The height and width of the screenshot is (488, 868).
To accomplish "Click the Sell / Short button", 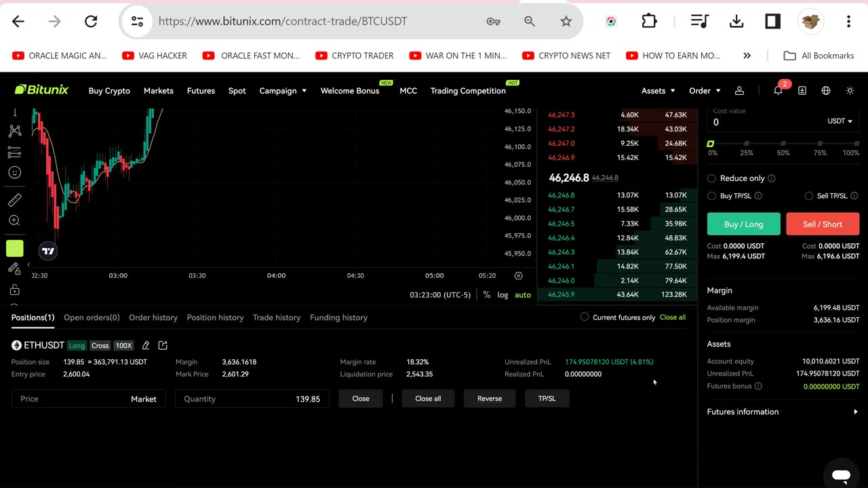I will 823,224.
